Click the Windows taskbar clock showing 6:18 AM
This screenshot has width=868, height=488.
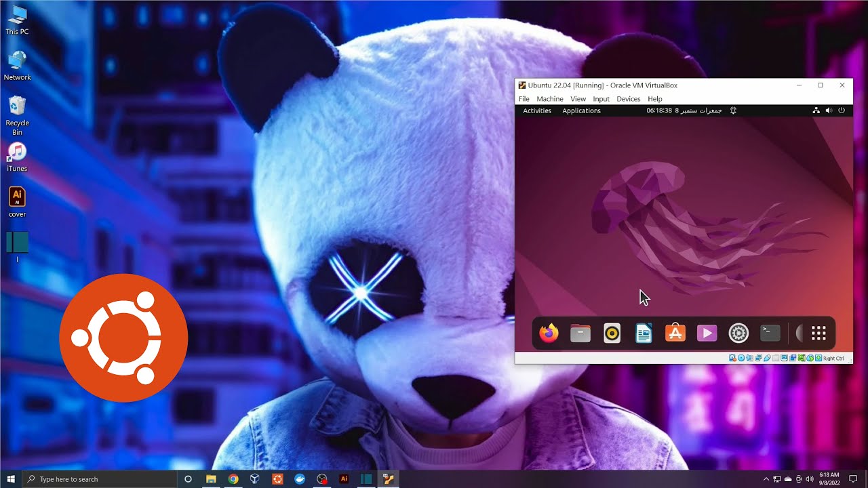click(829, 479)
